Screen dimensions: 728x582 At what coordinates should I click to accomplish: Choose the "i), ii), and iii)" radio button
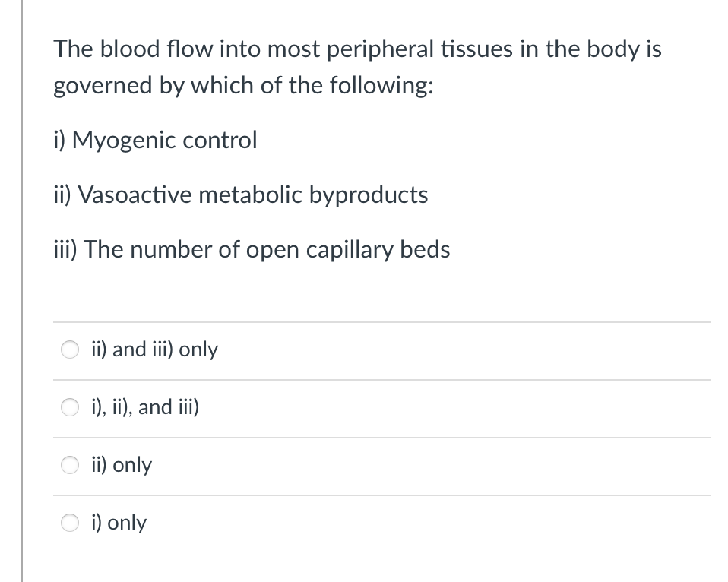click(71, 408)
